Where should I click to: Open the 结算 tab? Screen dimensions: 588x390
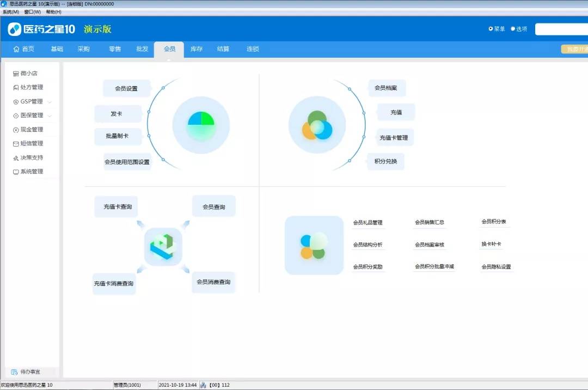(223, 49)
